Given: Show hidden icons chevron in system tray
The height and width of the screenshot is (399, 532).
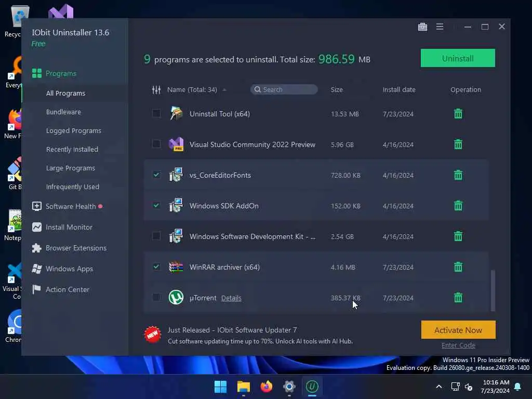Looking at the screenshot, I should point(438,387).
